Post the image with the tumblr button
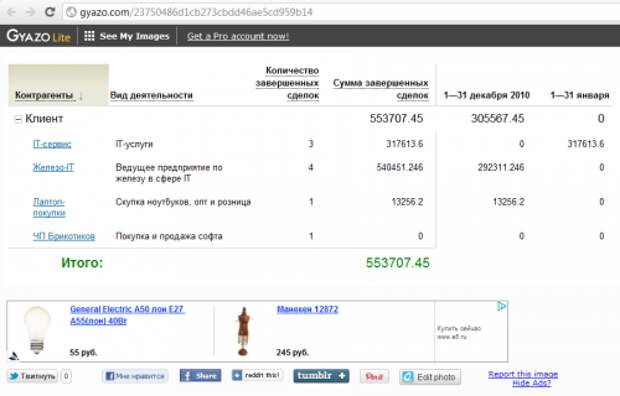Viewport: 620px width, 396px height. (321, 375)
